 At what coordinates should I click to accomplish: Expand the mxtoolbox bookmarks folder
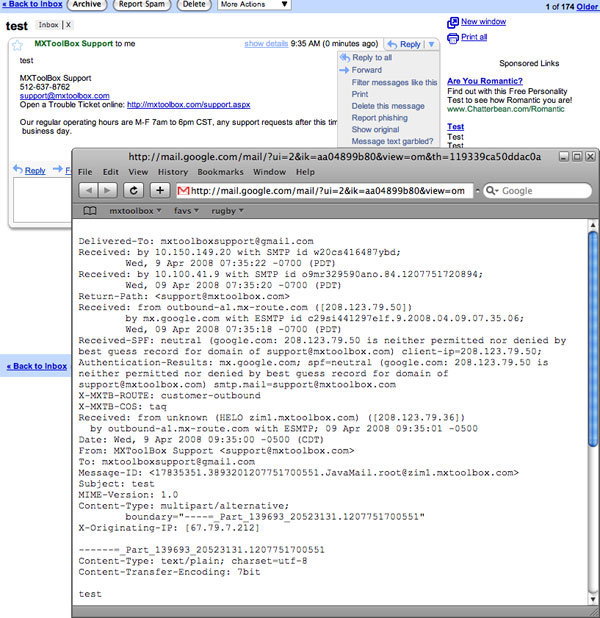coord(135,211)
